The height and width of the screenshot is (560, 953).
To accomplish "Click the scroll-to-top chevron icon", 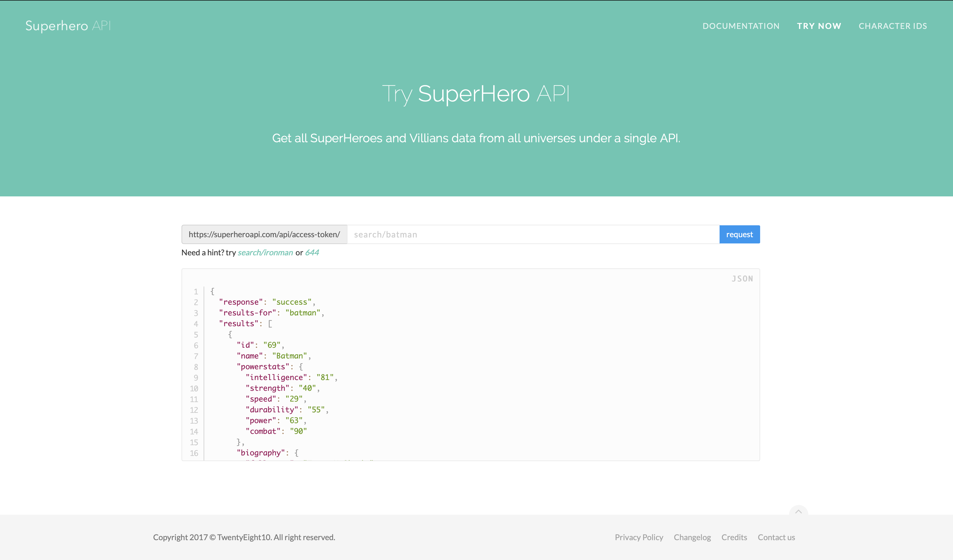I will tap(799, 512).
